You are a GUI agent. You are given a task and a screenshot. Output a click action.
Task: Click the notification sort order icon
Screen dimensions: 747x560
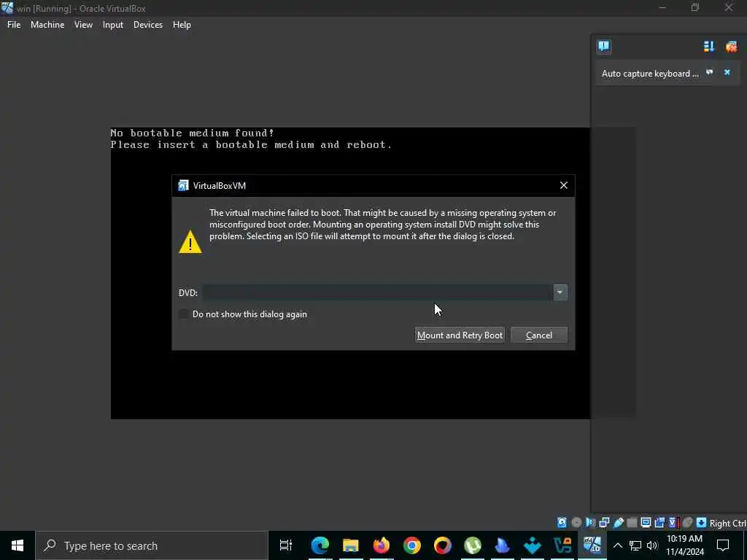pyautogui.click(x=709, y=46)
